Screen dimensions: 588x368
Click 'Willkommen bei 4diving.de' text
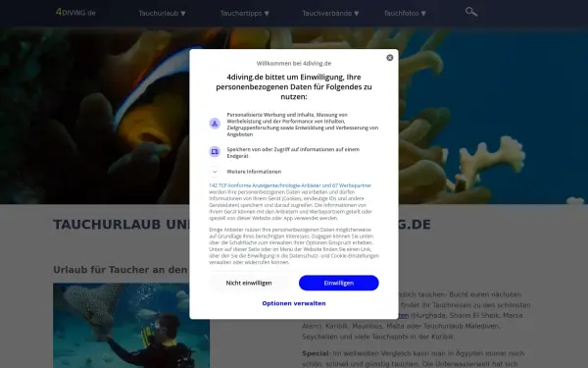[x=294, y=64]
